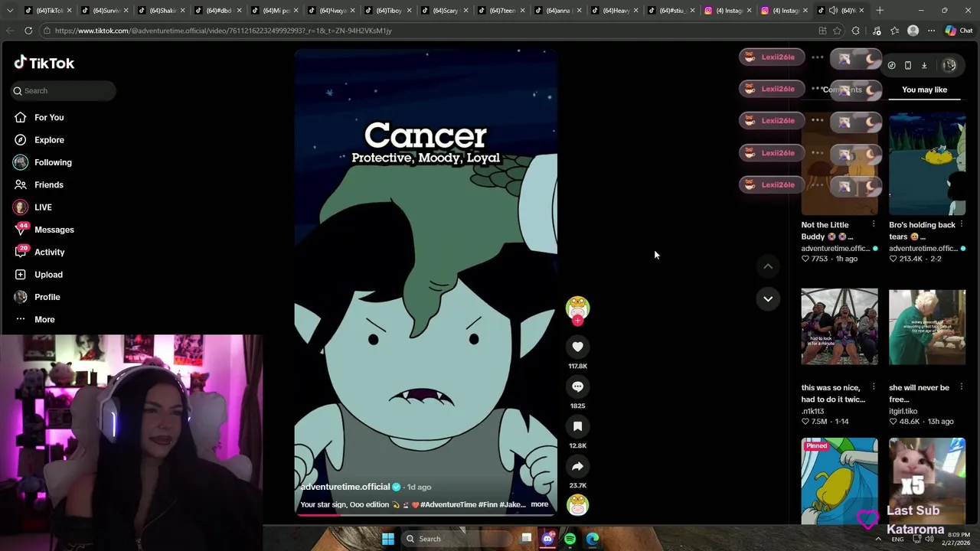Open this was so nice video thumbnail
980x551 pixels.
(x=839, y=327)
